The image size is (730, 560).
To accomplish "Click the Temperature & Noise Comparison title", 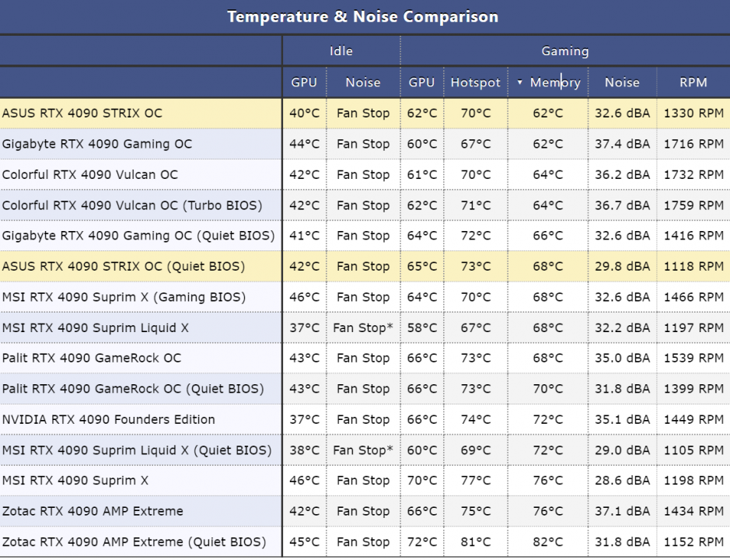I will pos(363,16).
